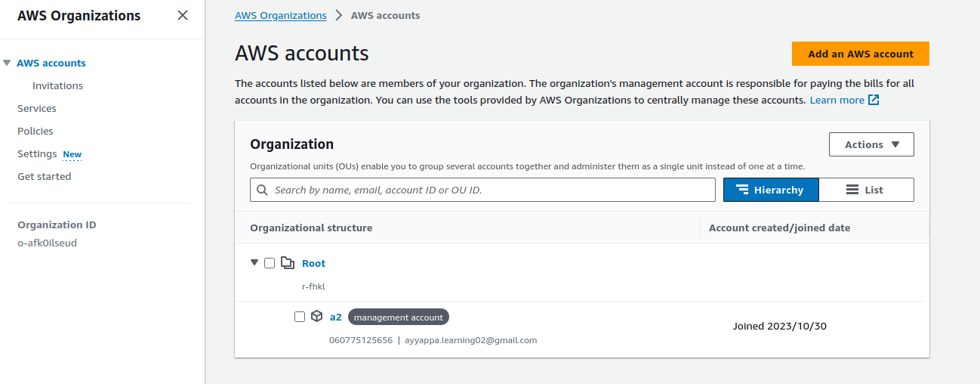Click the Root folder icon

287,263
